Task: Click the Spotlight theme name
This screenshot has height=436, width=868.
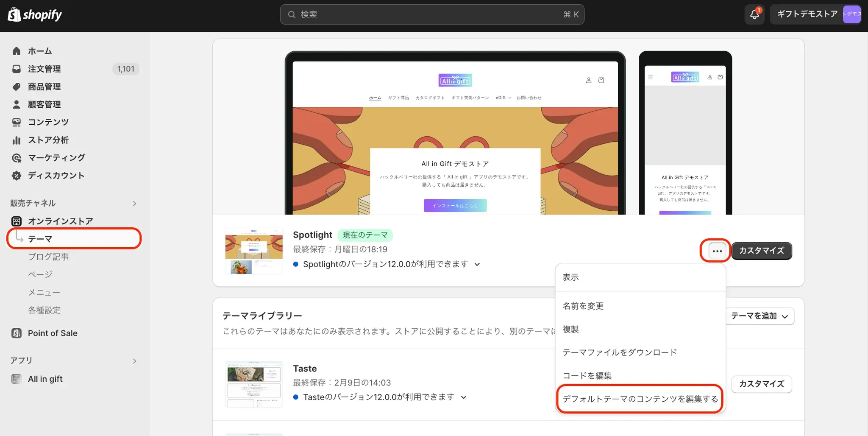Action: tap(312, 235)
